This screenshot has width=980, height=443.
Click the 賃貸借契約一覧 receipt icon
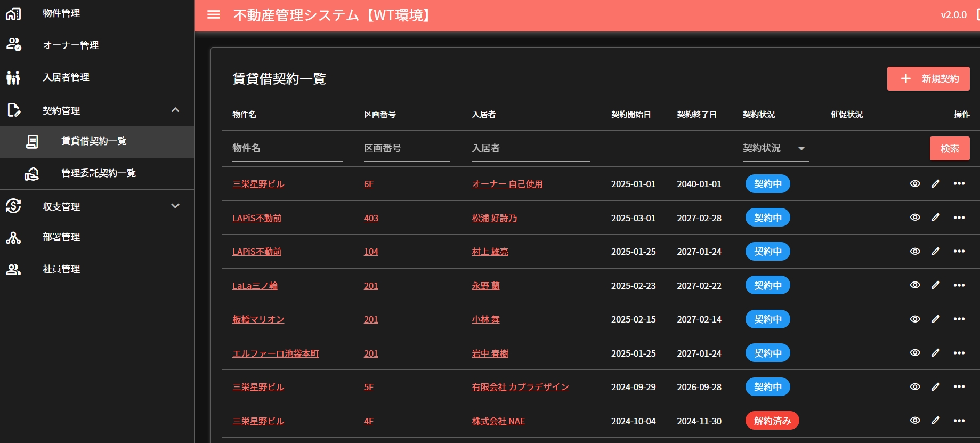32,141
